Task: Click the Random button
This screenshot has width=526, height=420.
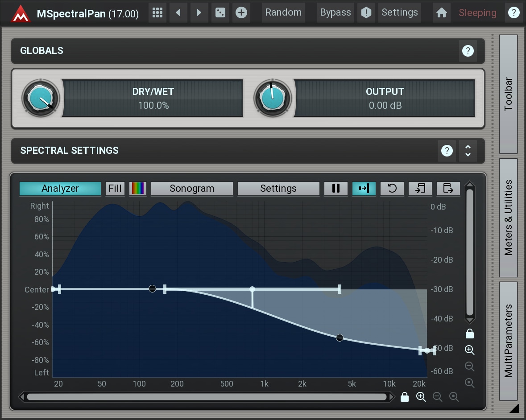Action: pos(283,12)
